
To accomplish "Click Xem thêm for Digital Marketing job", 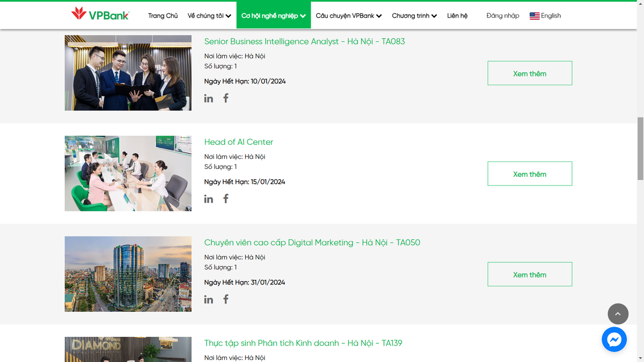I will [530, 275].
